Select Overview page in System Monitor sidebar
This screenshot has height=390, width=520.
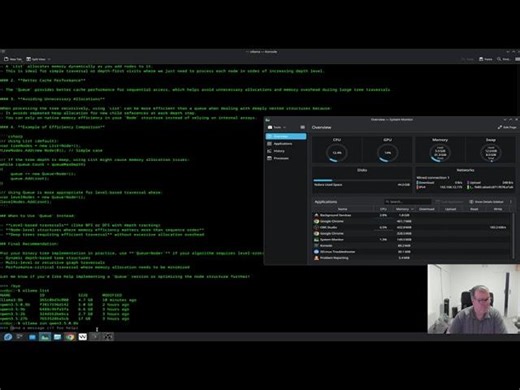coord(286,136)
